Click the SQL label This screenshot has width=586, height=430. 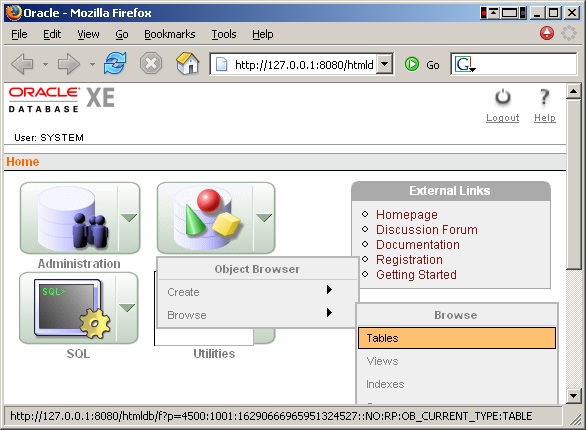pos(78,353)
